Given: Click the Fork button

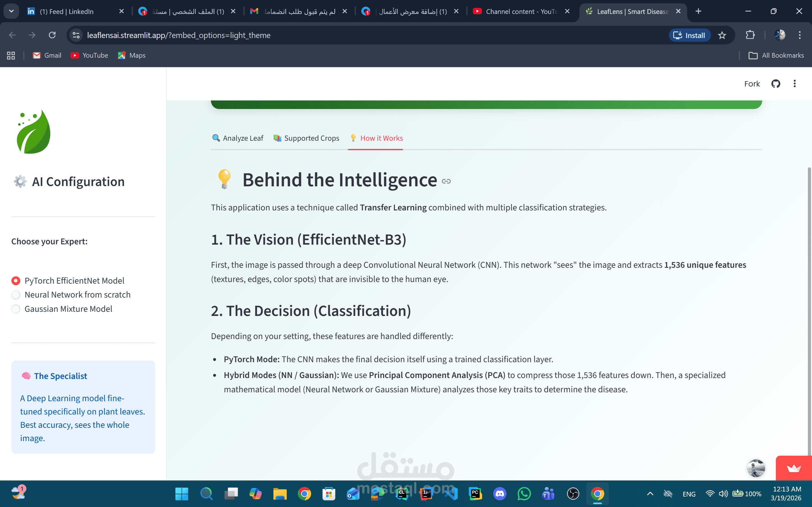Looking at the screenshot, I should 752,84.
